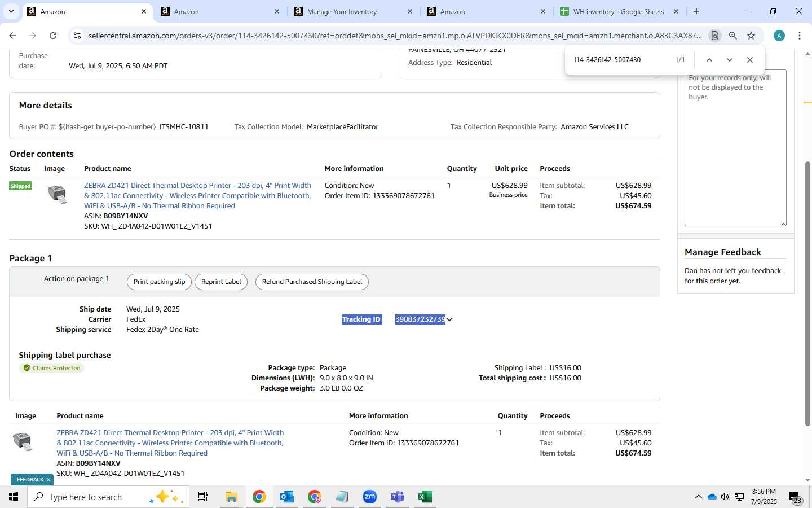812x508 pixels.
Task: Close the find-in-page bar
Action: click(x=749, y=60)
